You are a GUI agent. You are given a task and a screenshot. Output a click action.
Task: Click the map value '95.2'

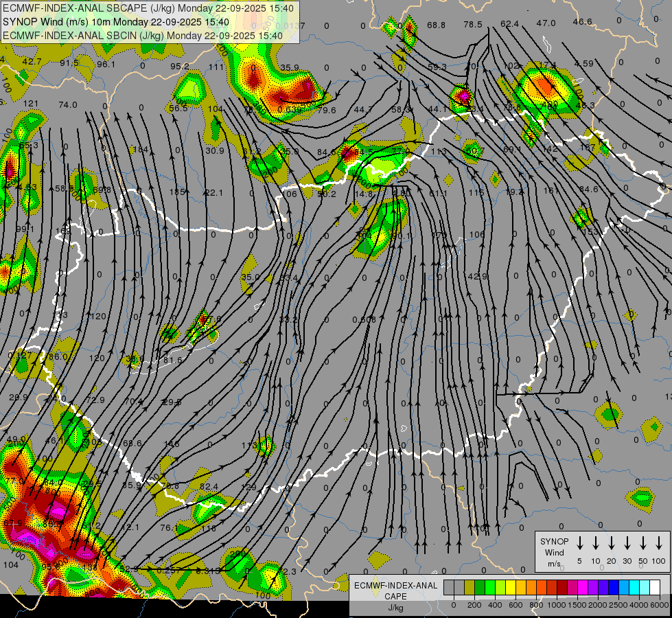[180, 67]
